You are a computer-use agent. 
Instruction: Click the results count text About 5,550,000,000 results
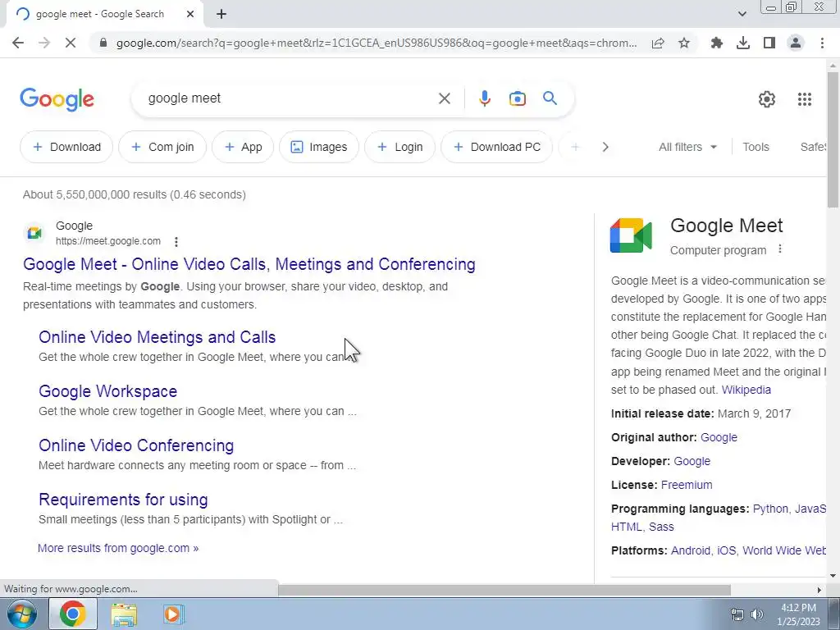[x=135, y=194]
